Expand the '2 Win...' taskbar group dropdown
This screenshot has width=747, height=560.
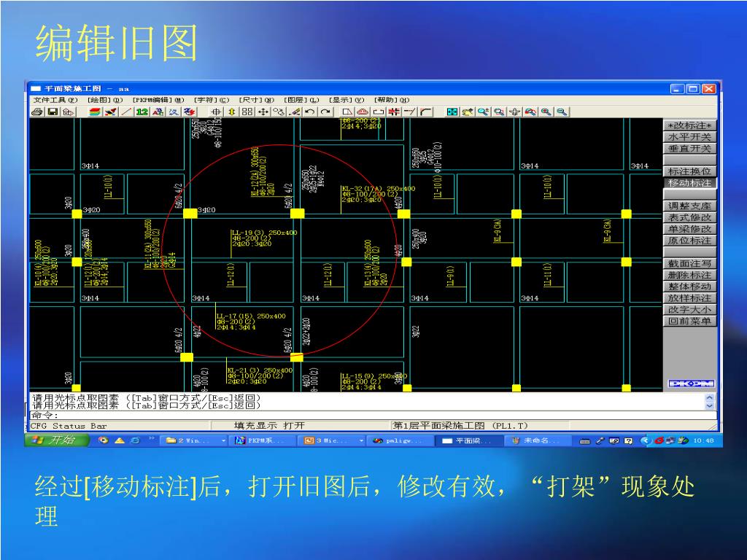pyautogui.click(x=223, y=441)
